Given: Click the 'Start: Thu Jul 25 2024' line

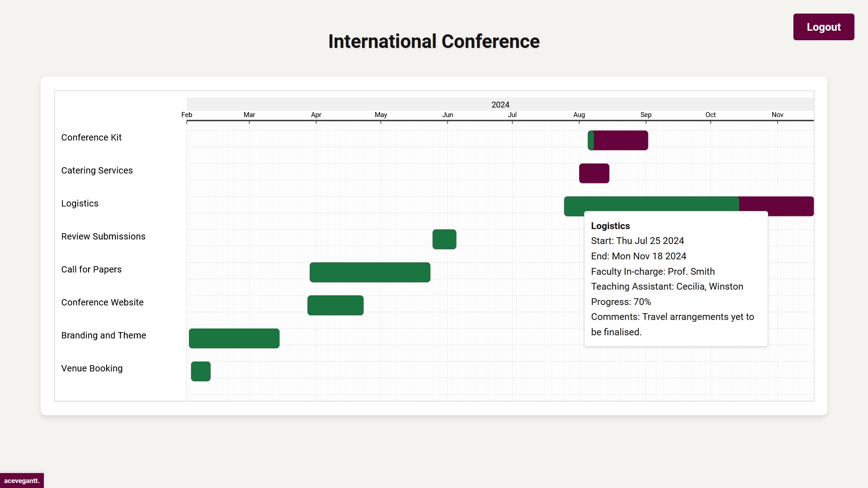Looking at the screenshot, I should pyautogui.click(x=637, y=241).
